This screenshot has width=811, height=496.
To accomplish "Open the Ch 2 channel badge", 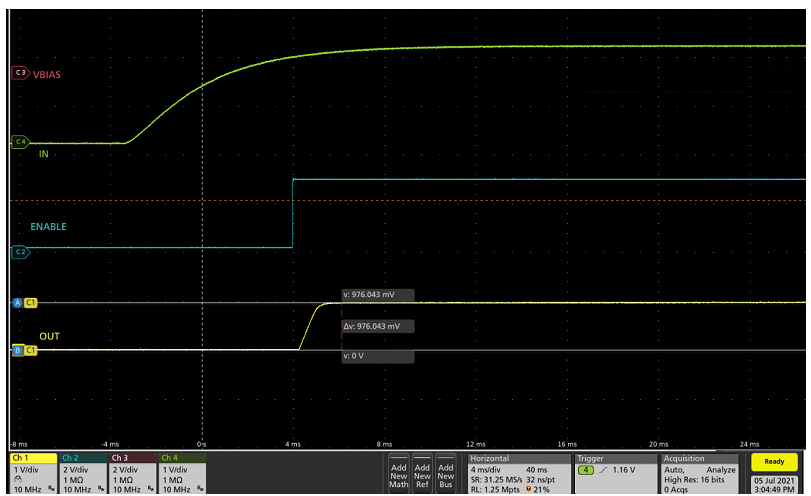I will coord(83,473).
